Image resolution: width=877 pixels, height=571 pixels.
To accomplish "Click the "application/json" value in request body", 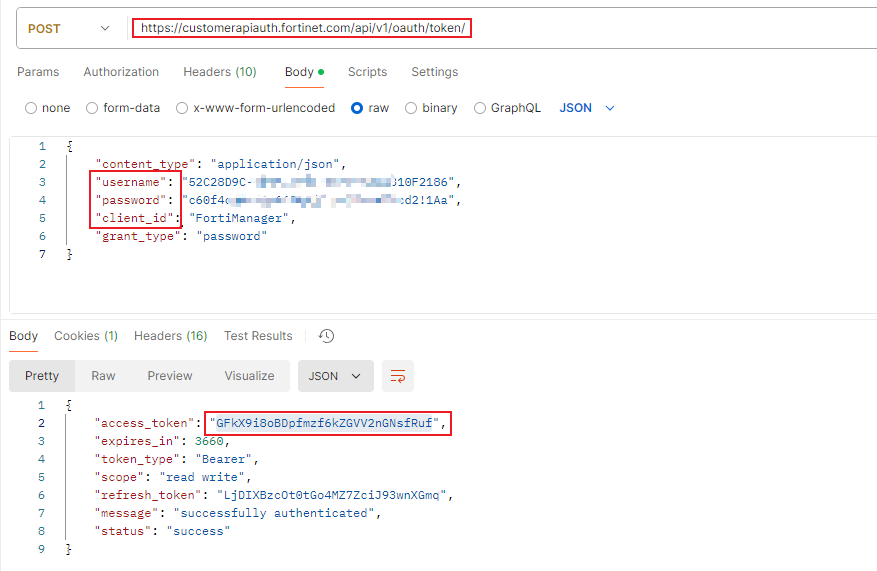I will pyautogui.click(x=275, y=164).
